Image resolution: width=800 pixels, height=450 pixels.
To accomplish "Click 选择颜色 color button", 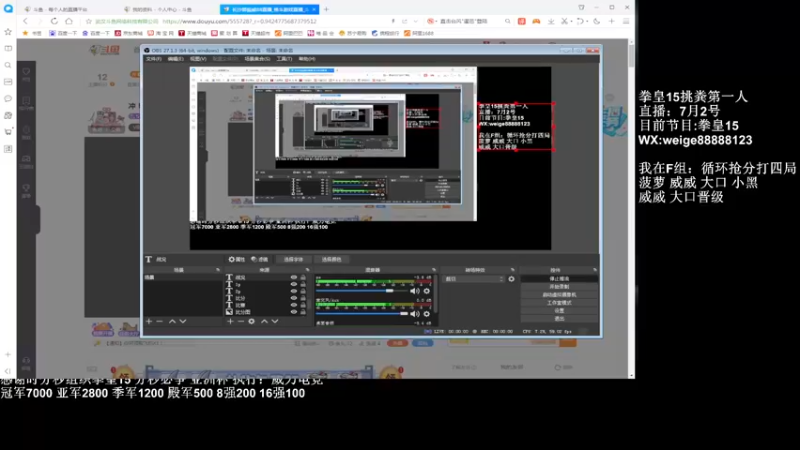I will 331,259.
